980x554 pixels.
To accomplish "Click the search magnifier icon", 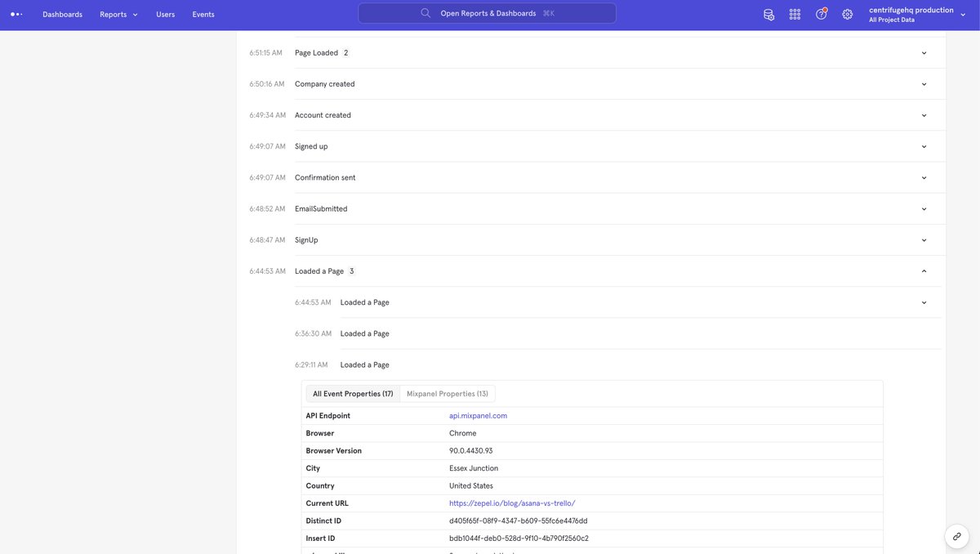I will pyautogui.click(x=425, y=13).
